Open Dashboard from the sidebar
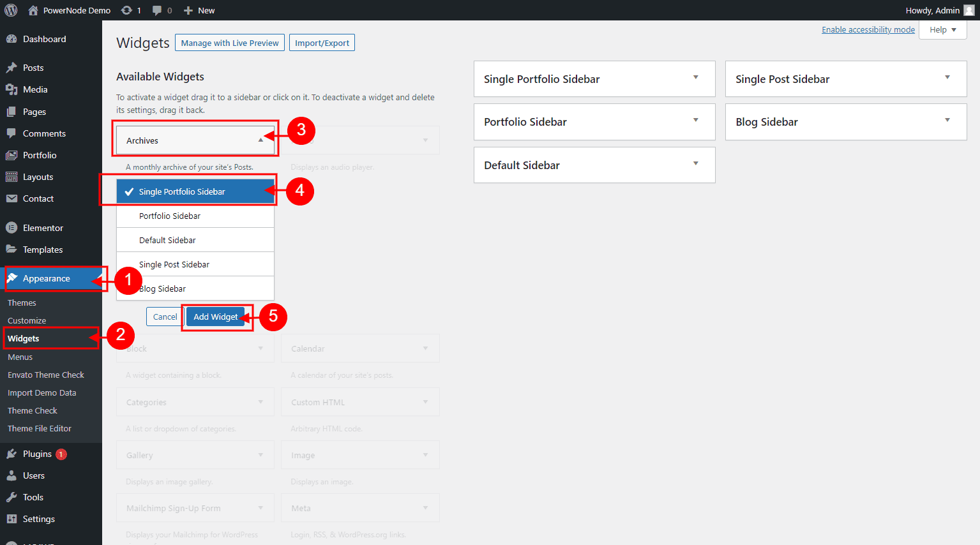The width and height of the screenshot is (980, 545). [44, 39]
